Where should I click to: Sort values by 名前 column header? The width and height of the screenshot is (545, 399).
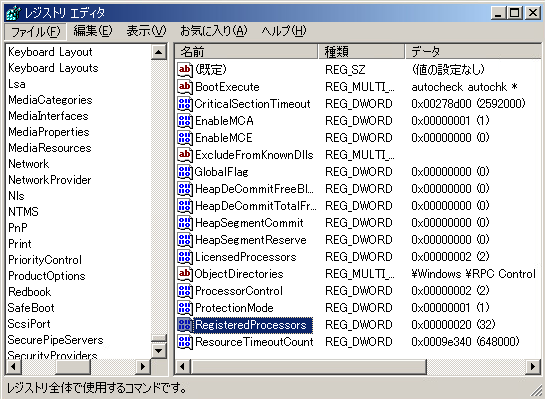point(246,52)
